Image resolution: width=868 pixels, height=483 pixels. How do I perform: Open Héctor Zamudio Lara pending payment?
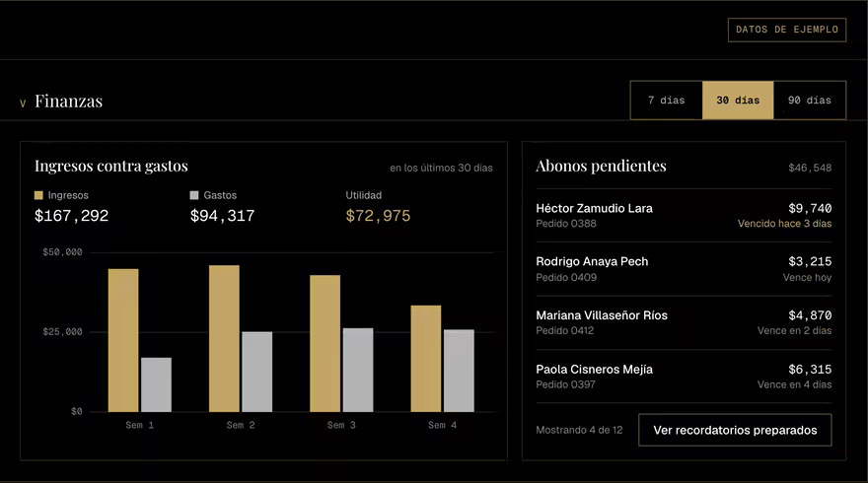tap(684, 215)
